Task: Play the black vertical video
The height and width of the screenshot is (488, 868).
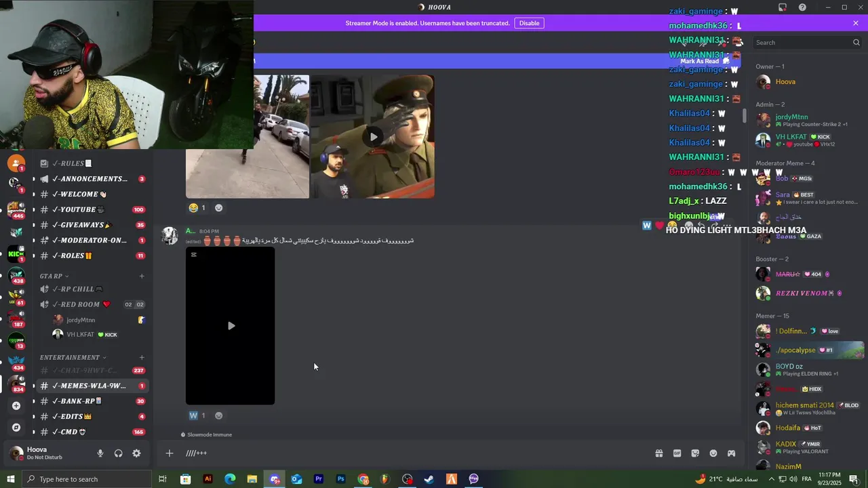Action: [x=231, y=326]
